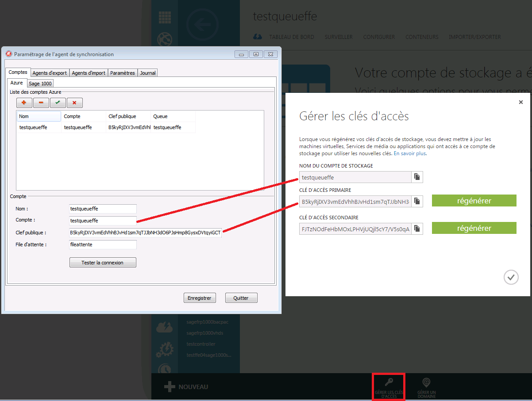Image resolution: width=532 pixels, height=401 pixels.
Task: Click Gérer un domaine icon
Action: click(x=427, y=387)
